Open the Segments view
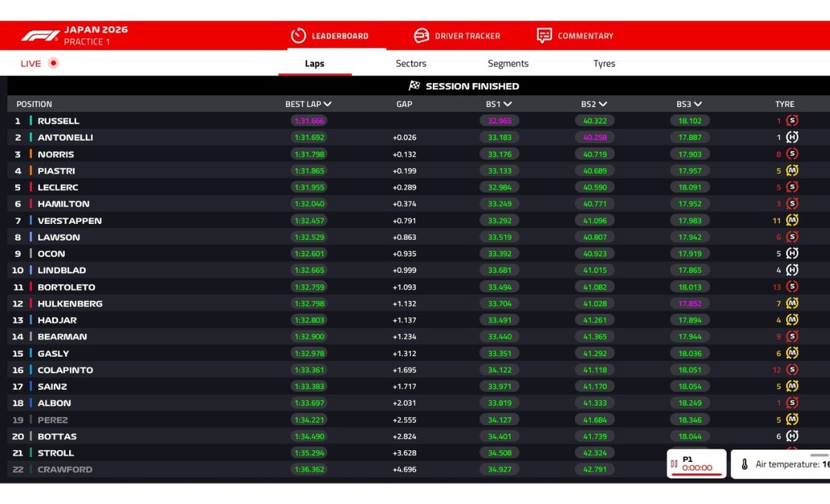The width and height of the screenshot is (830, 504). point(508,63)
